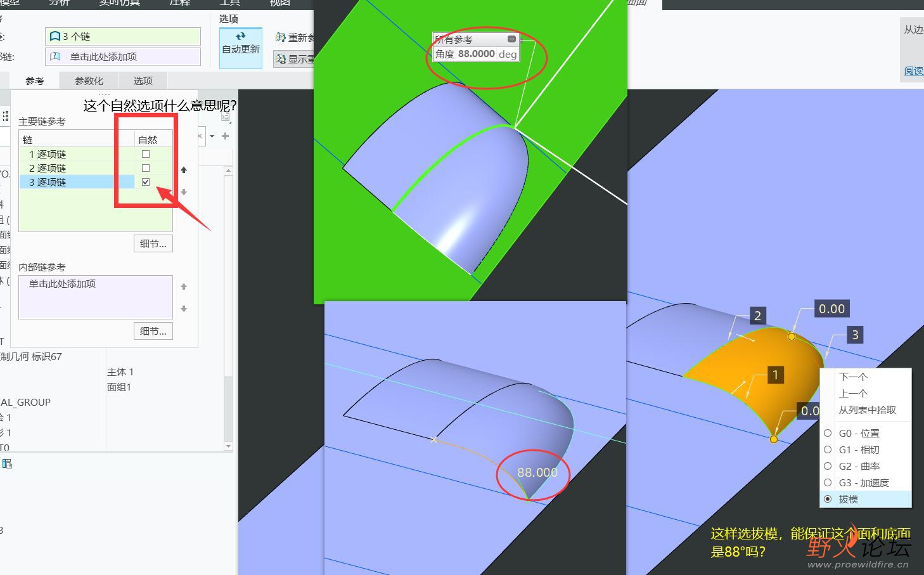This screenshot has width=924, height=575.
Task: Select the G0 - 位置 radio option
Action: click(x=828, y=433)
